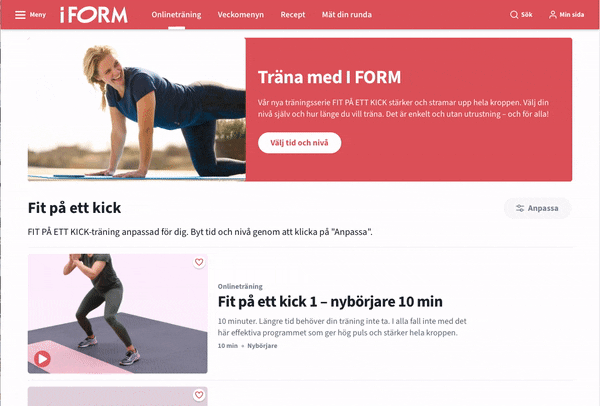Favorite the first workout with heart icon
Image resolution: width=600 pixels, height=406 pixels.
[199, 262]
